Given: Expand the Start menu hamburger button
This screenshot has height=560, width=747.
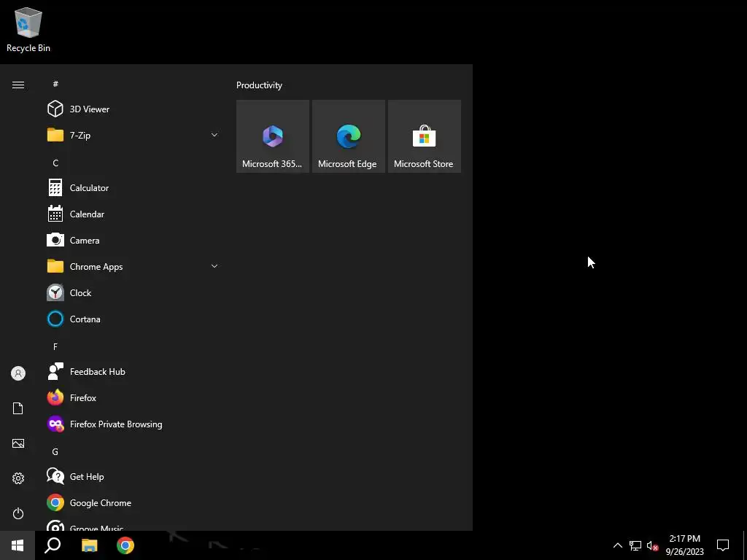Looking at the screenshot, I should (18, 85).
